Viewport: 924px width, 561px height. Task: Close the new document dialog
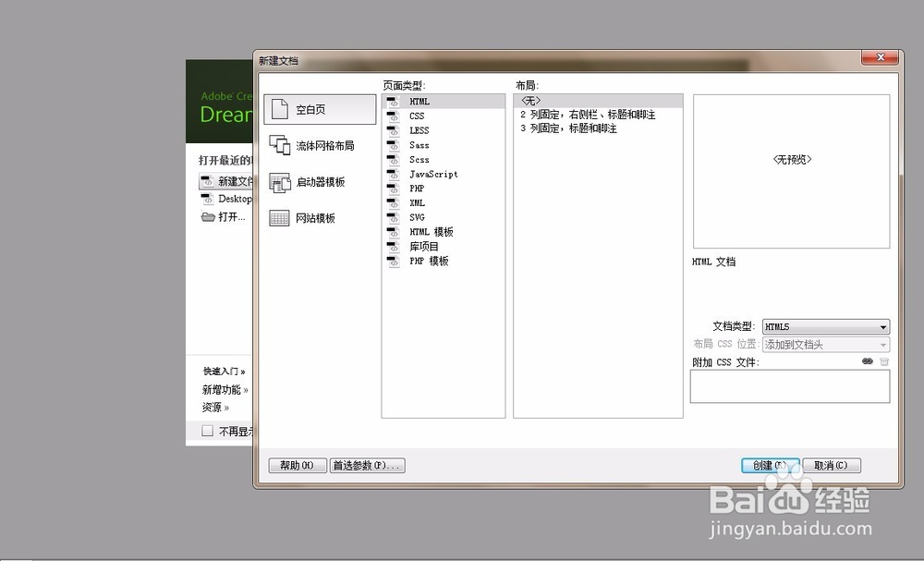click(881, 57)
